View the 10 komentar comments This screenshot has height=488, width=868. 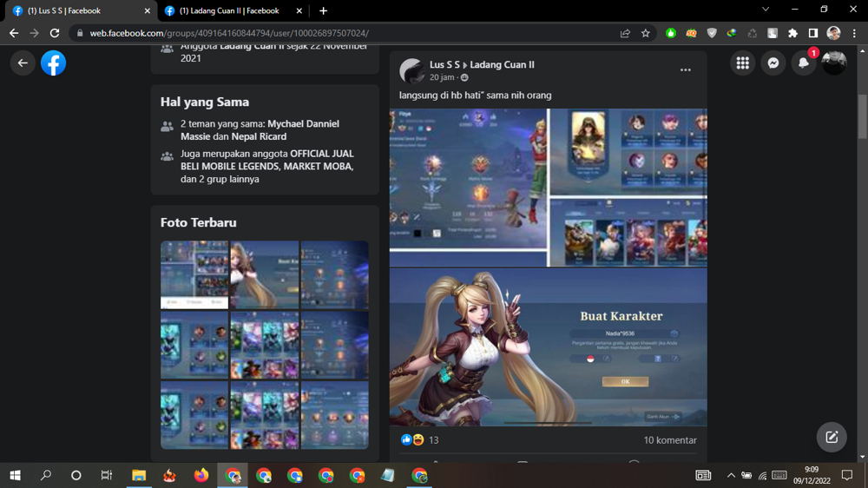click(x=670, y=440)
